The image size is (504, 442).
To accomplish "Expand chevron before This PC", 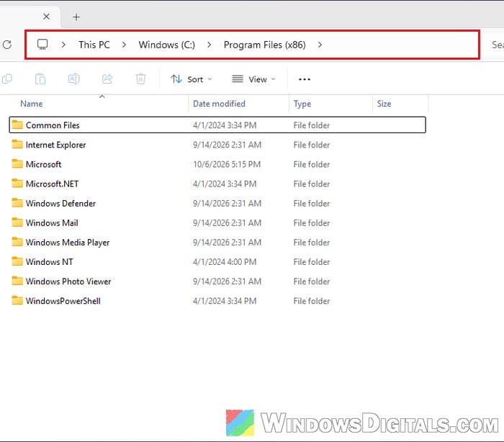I will click(x=63, y=45).
